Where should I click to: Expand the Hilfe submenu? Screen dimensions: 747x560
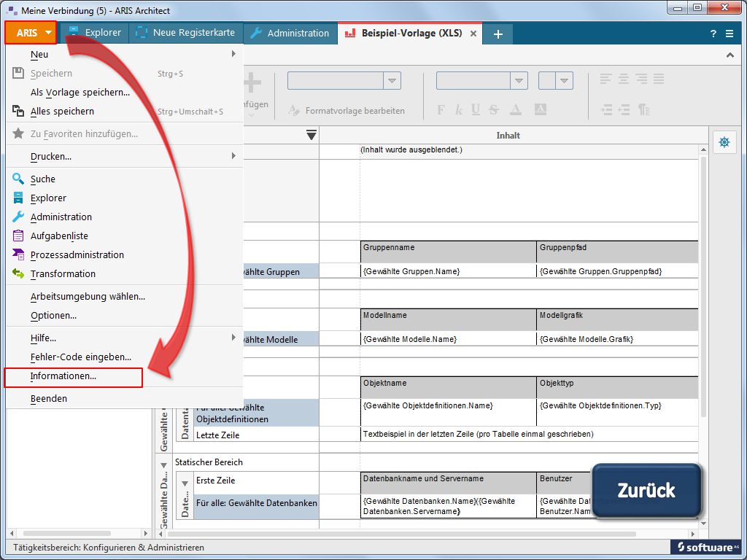click(x=124, y=338)
